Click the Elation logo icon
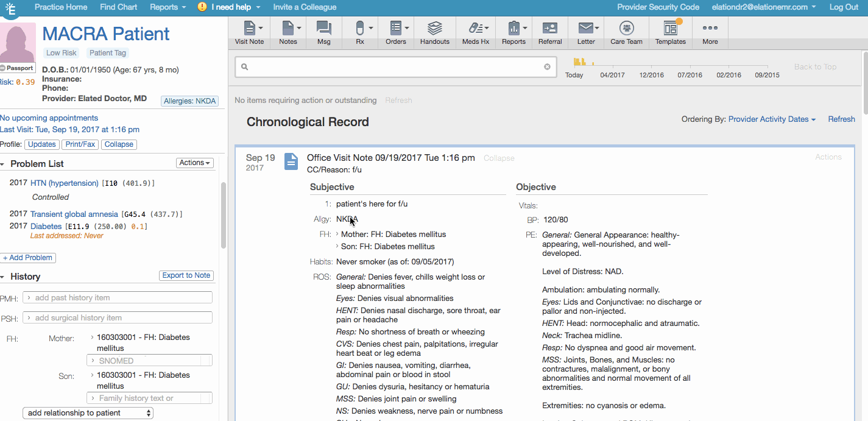This screenshot has width=868, height=421. (9, 8)
